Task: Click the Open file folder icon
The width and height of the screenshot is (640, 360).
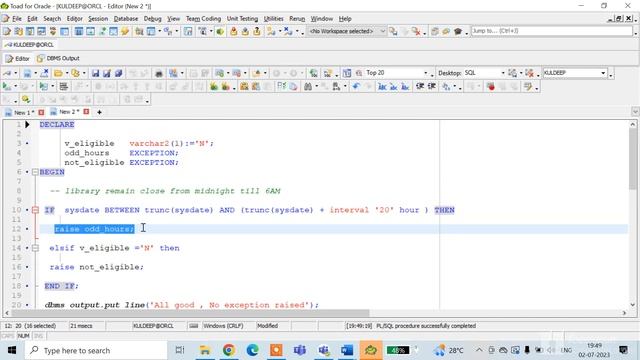Action: [x=58, y=73]
